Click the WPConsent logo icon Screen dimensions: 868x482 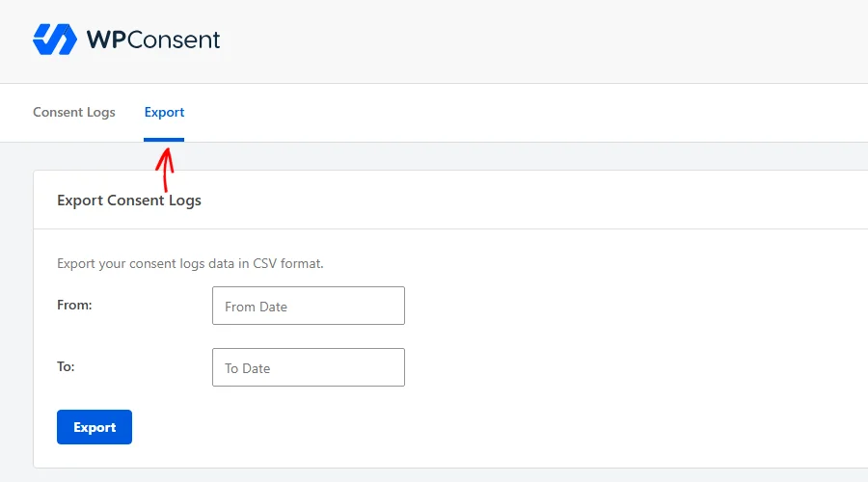[55, 40]
